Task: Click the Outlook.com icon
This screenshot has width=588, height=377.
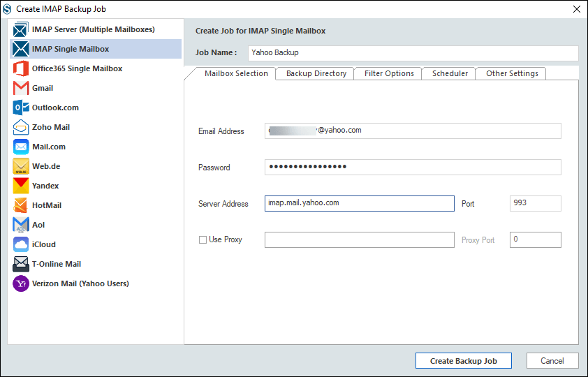Action: point(21,108)
